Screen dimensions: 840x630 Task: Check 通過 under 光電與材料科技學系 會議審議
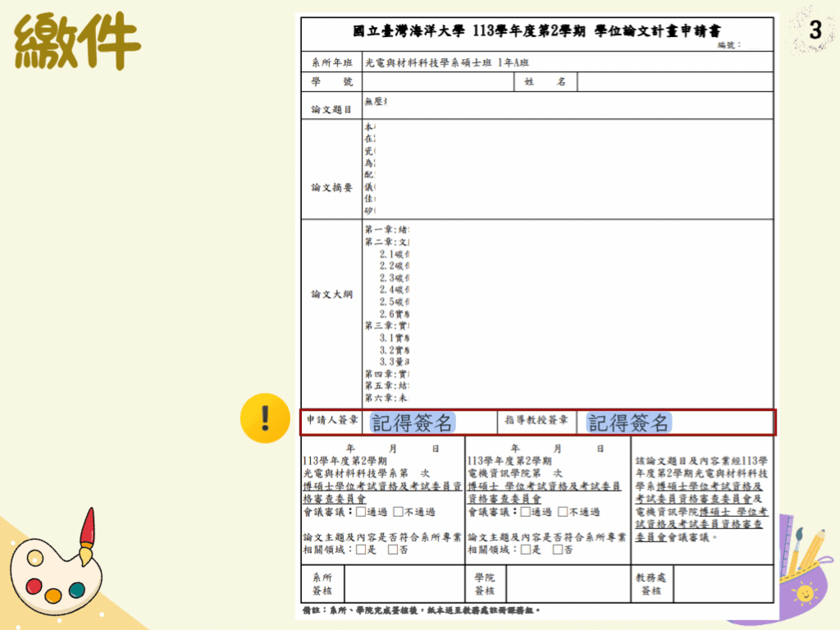[362, 512]
